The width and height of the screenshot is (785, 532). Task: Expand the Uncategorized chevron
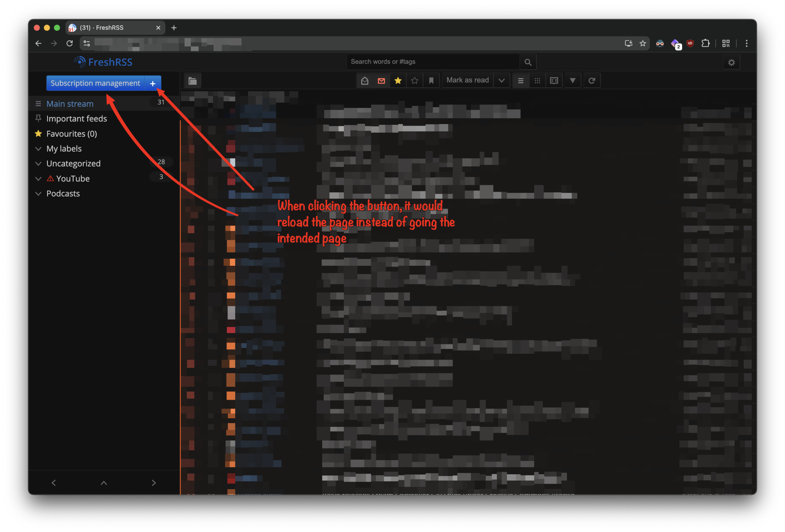(38, 164)
